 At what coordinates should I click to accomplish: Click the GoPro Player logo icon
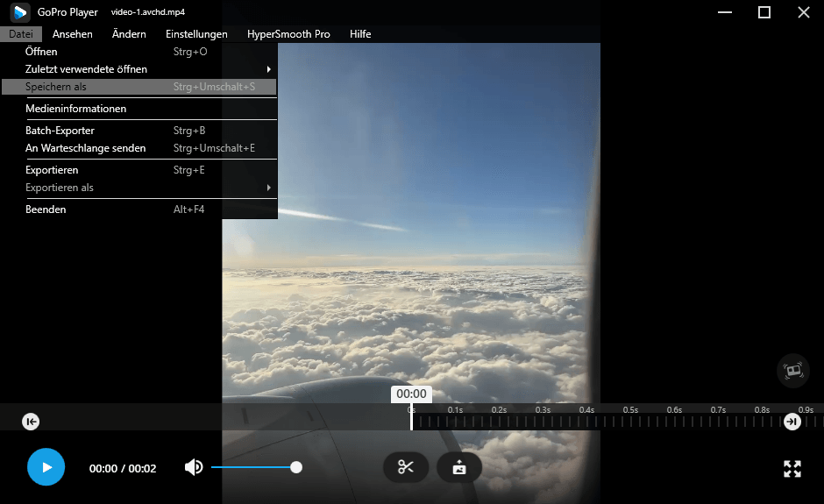click(x=20, y=12)
